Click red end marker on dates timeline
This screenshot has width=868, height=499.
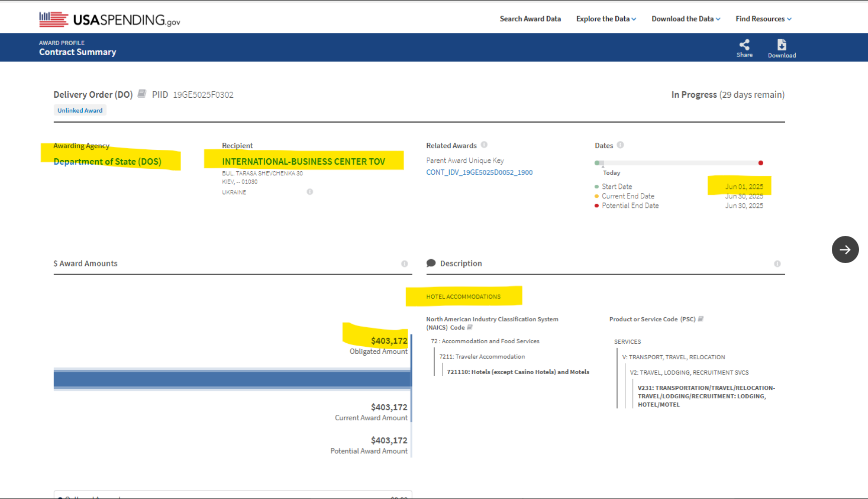(x=761, y=163)
